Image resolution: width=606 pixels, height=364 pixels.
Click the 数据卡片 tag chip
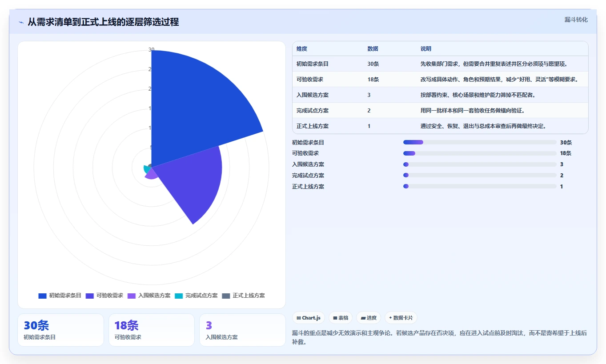401,318
